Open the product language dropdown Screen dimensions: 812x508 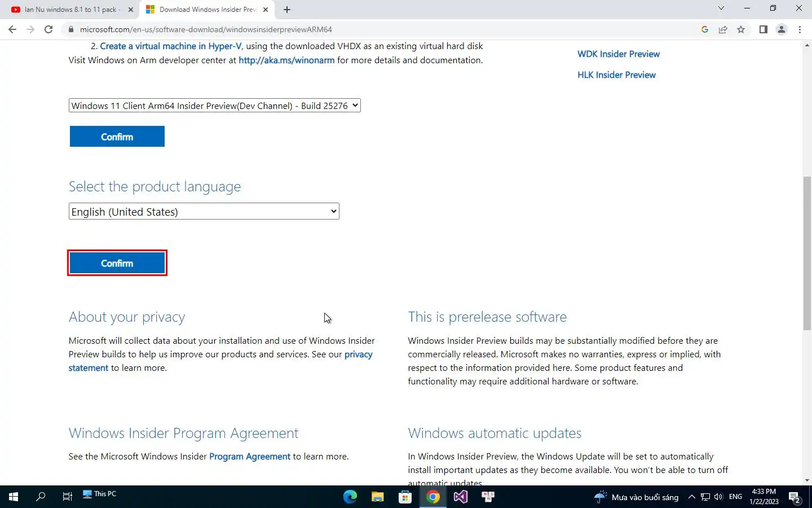204,212
